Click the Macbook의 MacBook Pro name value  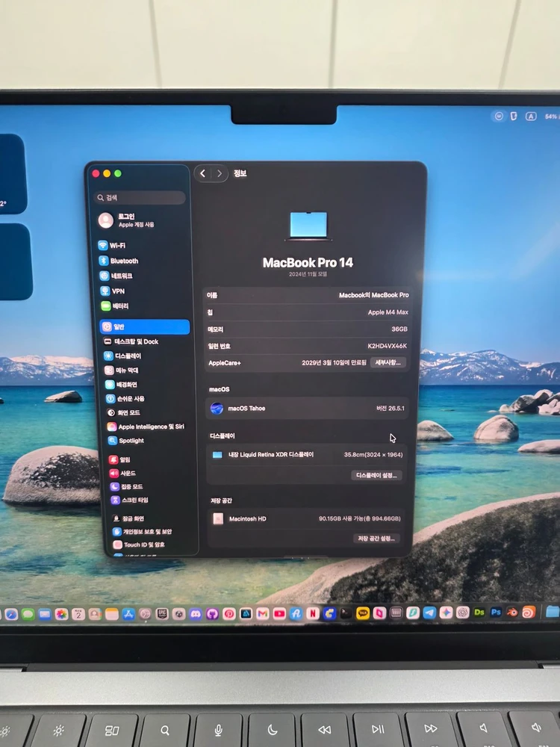(x=374, y=295)
